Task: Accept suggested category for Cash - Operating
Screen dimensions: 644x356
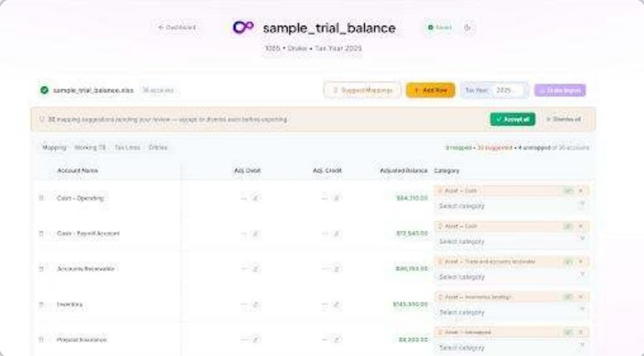Action: point(568,191)
